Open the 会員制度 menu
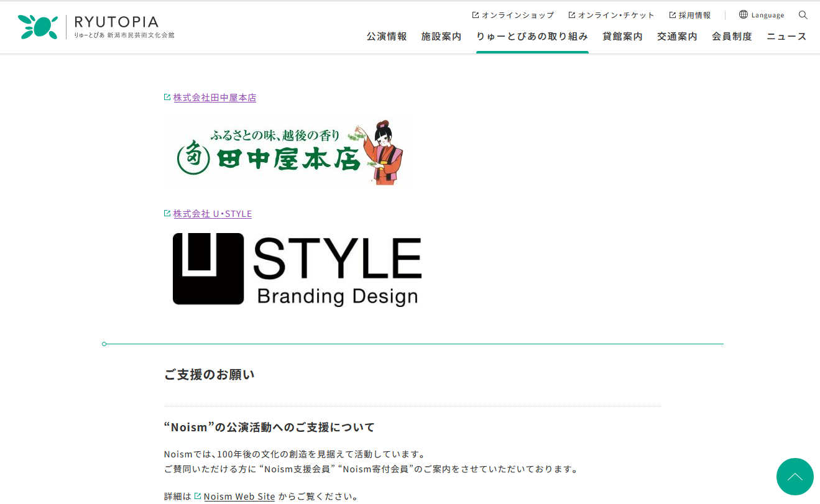820x504 pixels. 732,37
